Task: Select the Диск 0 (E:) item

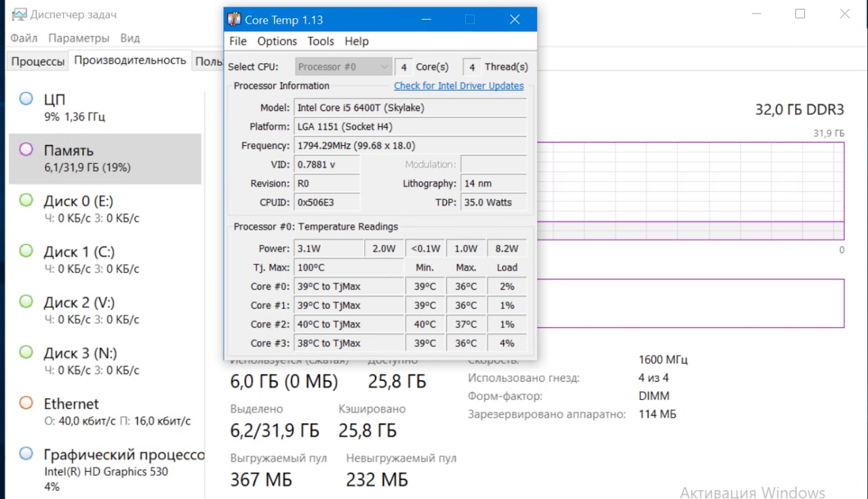Action: point(105,209)
